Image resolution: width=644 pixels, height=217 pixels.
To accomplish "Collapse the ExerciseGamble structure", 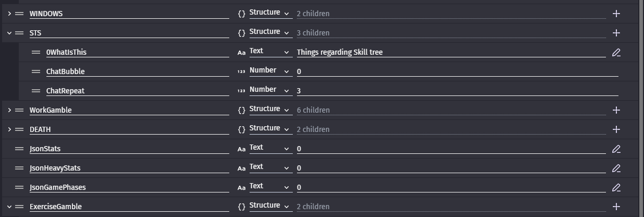I will click(x=9, y=207).
